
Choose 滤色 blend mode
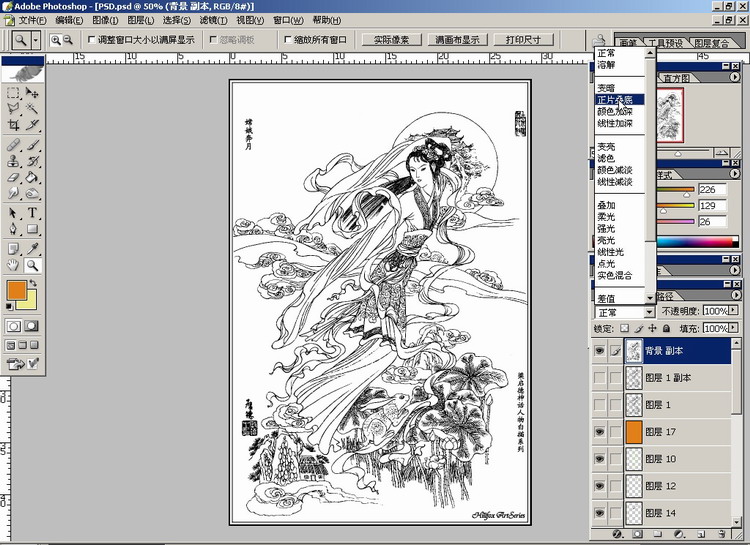[x=620, y=158]
